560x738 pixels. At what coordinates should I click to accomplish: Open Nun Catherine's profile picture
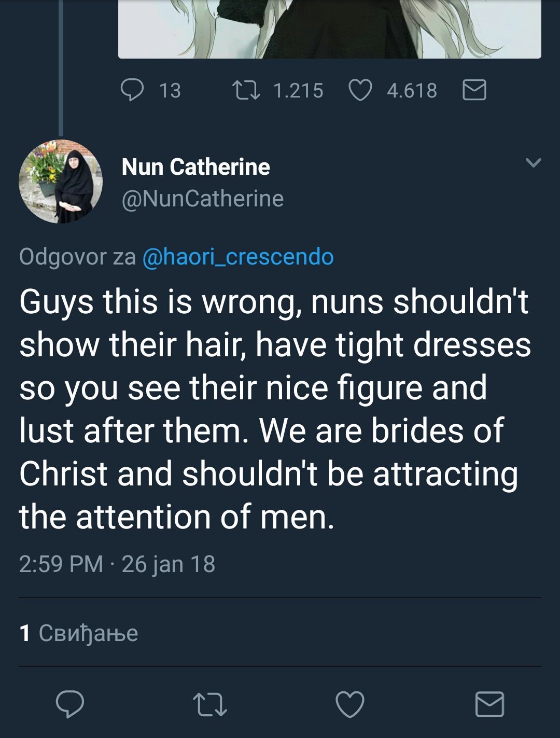tap(61, 182)
